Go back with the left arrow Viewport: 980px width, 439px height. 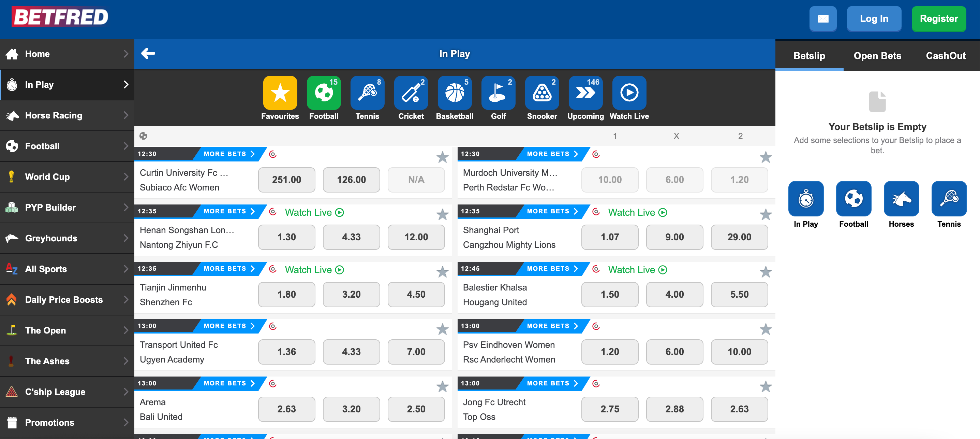tap(148, 53)
